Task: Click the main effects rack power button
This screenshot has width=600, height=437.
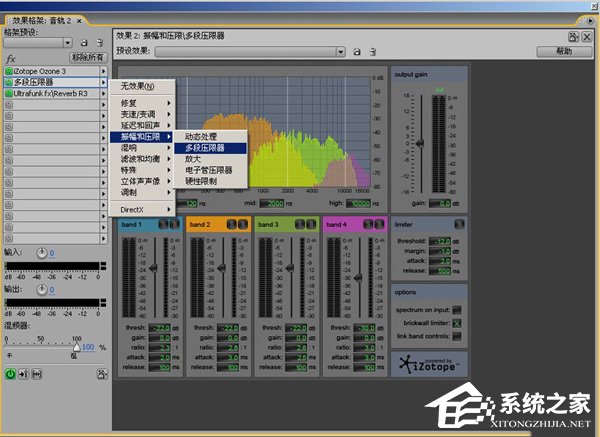Action: coord(10,374)
